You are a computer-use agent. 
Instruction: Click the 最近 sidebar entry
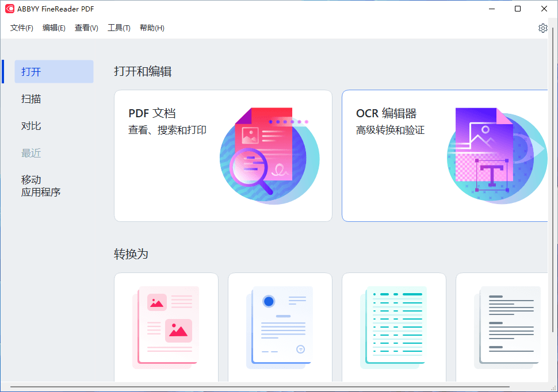click(x=30, y=153)
